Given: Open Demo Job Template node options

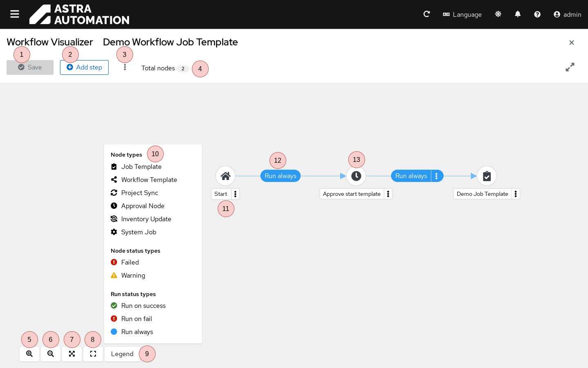Looking at the screenshot, I should 516,194.
